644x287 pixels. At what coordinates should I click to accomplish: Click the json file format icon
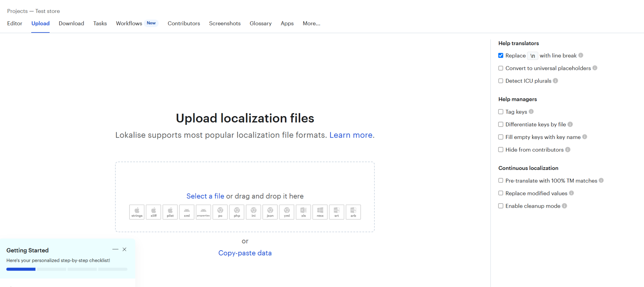(270, 212)
